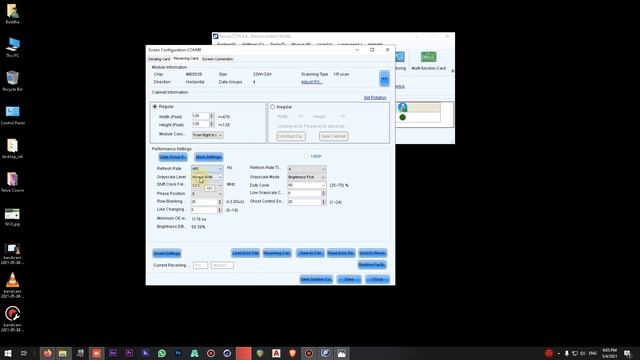Click Adjust link in Module Information
Screen dimensions: 640x360
[312, 82]
